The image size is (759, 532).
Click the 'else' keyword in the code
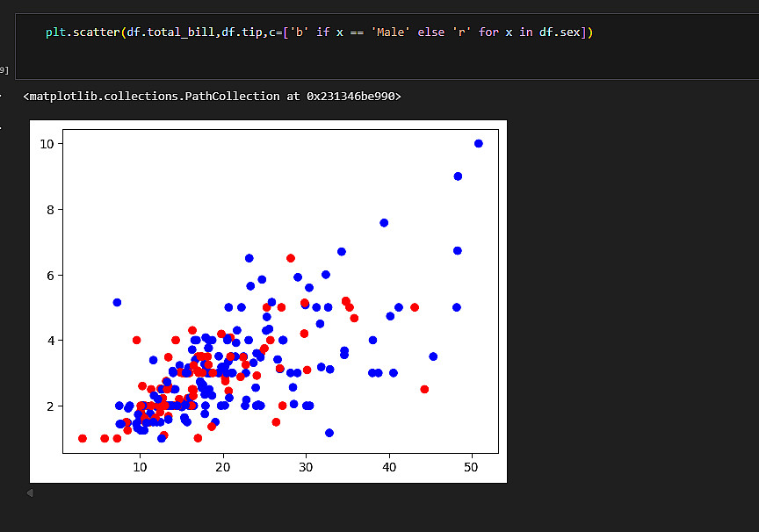point(430,32)
